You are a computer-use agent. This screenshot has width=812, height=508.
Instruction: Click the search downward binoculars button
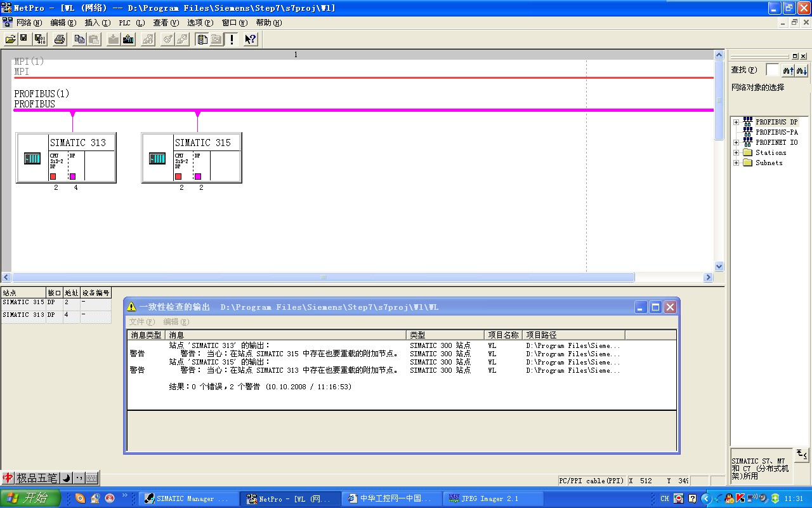pos(802,70)
